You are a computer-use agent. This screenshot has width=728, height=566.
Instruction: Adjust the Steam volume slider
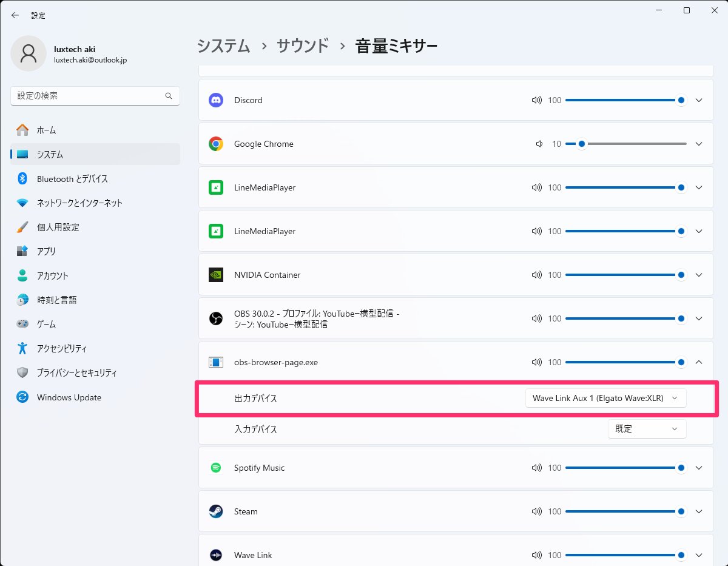[626, 511]
